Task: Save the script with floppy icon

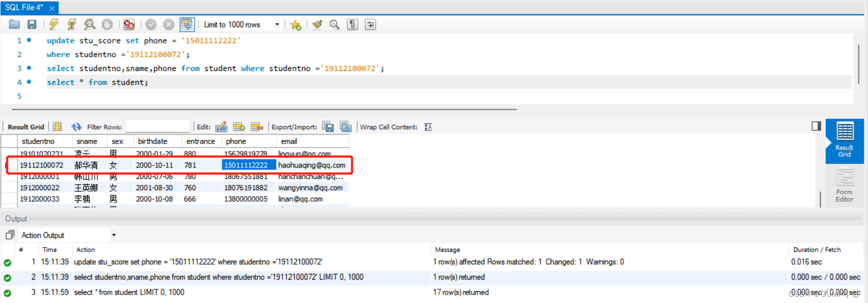Action: pyautogui.click(x=32, y=24)
